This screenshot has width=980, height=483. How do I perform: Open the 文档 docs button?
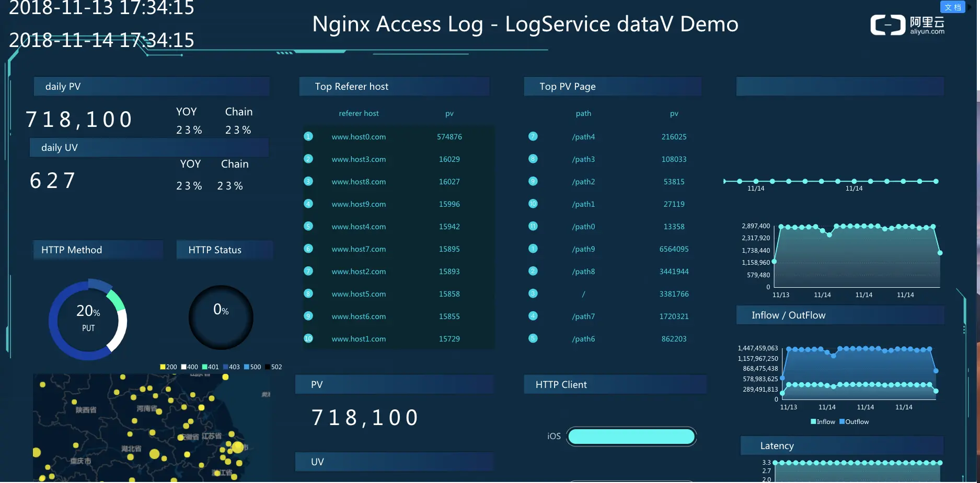pyautogui.click(x=953, y=7)
